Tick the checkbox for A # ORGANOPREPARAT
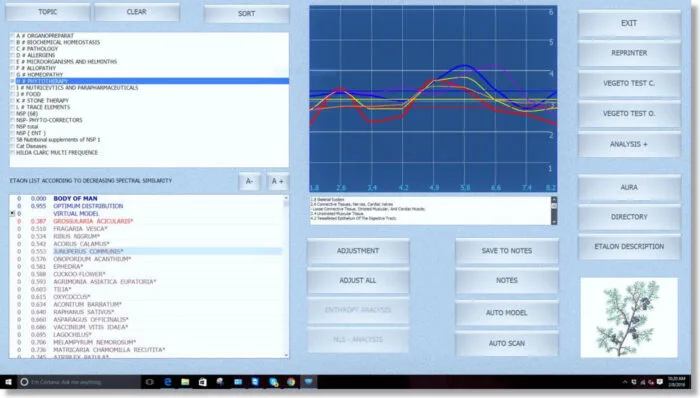This screenshot has width=700, height=398. click(12, 36)
